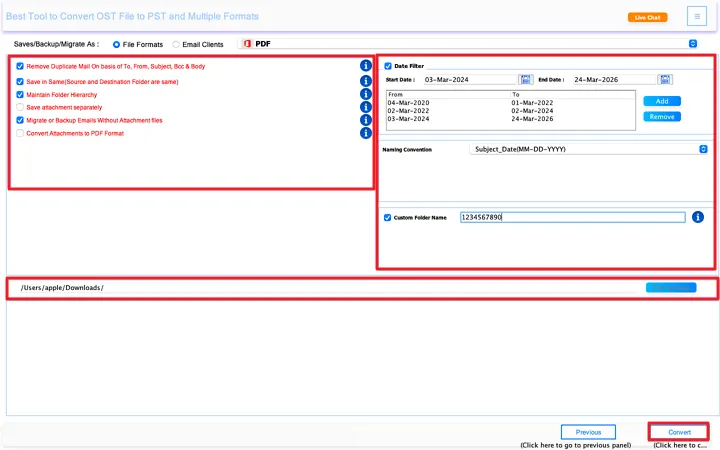The height and width of the screenshot is (450, 720).
Task: Open the Naming Convention dropdown
Action: 703,149
